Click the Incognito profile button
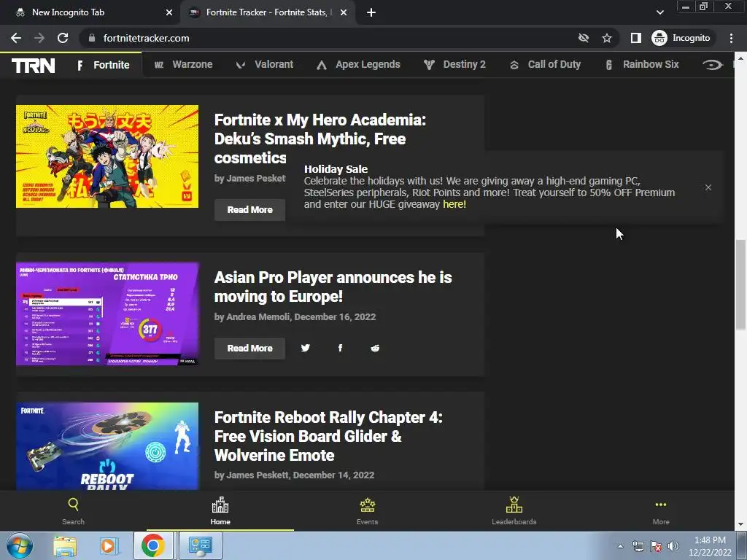Image resolution: width=747 pixels, height=560 pixels. [x=681, y=38]
